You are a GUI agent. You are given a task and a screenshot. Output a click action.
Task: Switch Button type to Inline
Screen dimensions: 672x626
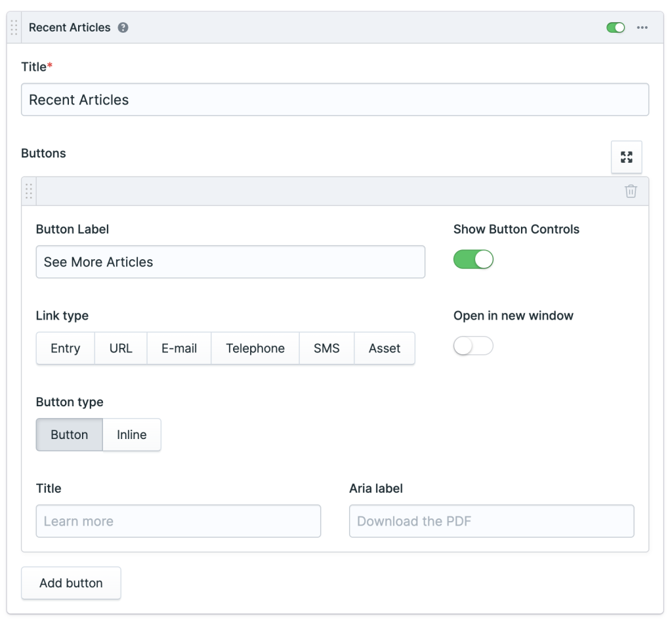pos(131,434)
